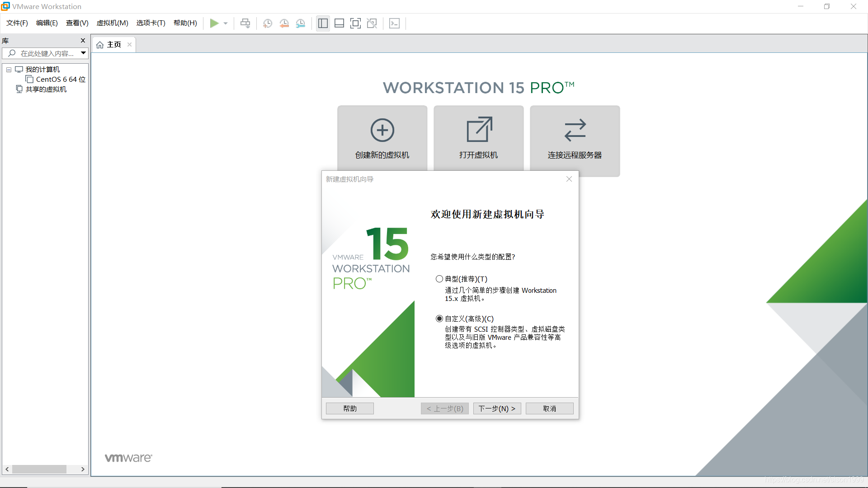This screenshot has width=868, height=488.
Task: Close the 主页 tab
Action: click(130, 45)
